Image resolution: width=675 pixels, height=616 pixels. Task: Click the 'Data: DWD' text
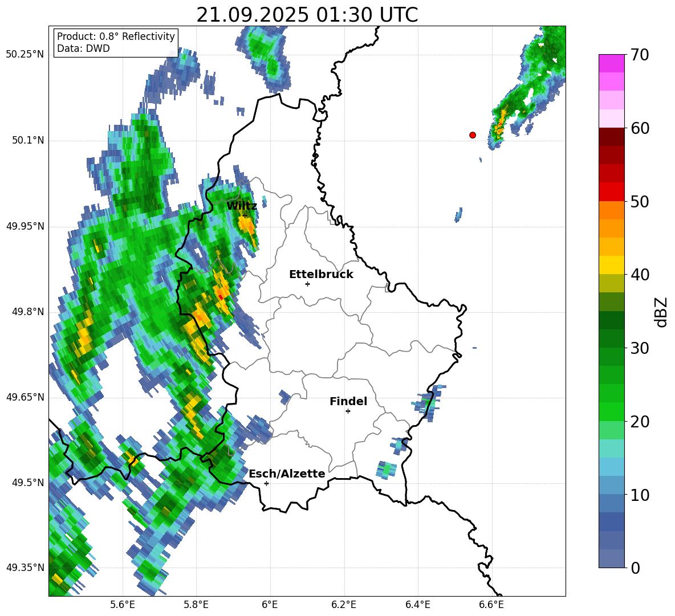tap(83, 48)
